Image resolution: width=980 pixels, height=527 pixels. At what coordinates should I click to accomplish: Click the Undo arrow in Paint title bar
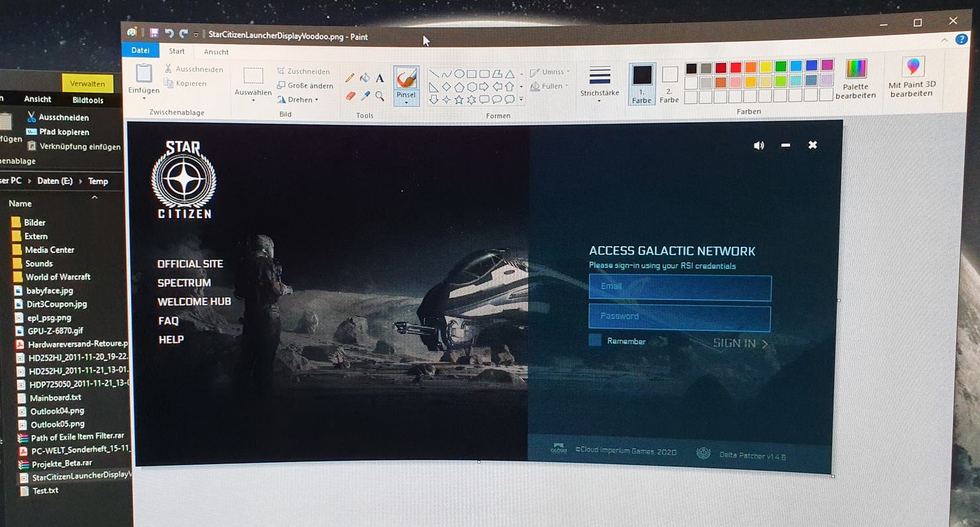[x=169, y=33]
